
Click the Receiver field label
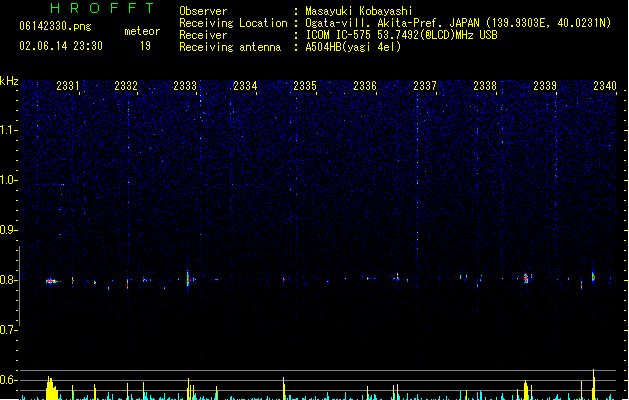point(203,35)
